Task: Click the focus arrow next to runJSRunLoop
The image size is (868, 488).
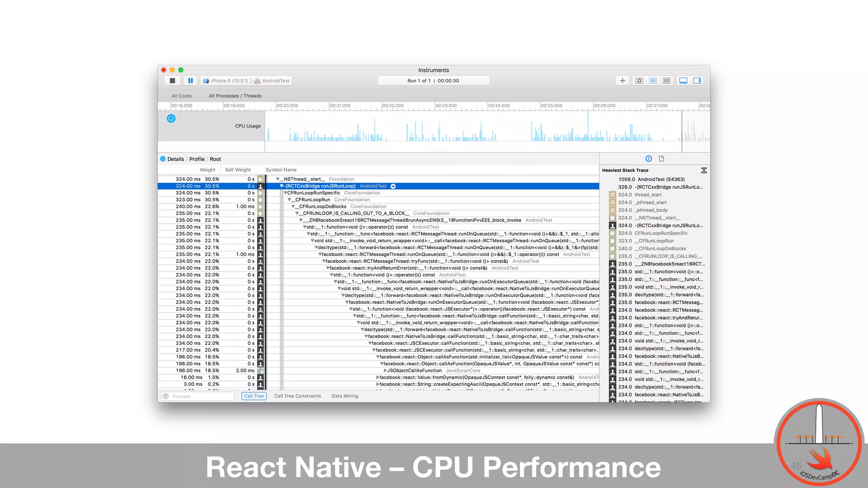Action: point(393,186)
